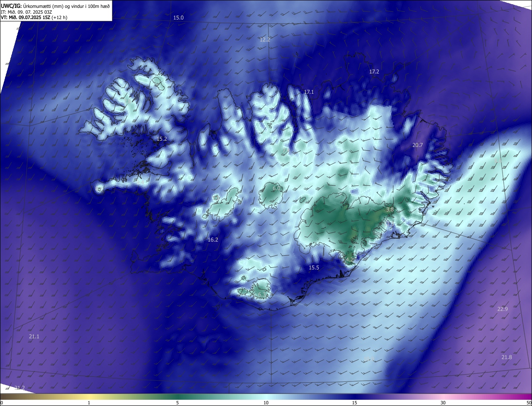The height and width of the screenshot is (406, 532).
Task: Click the map value label 6.0
Action: [x=277, y=188]
